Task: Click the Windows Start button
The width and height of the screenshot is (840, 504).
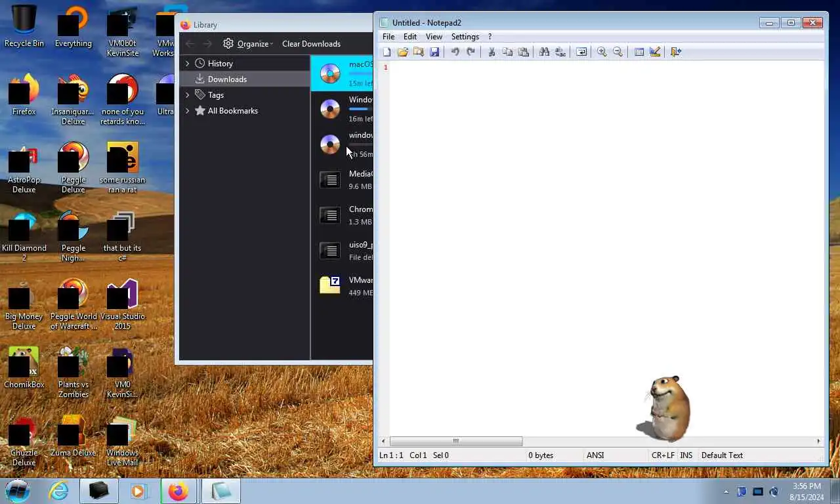Action: tap(18, 491)
